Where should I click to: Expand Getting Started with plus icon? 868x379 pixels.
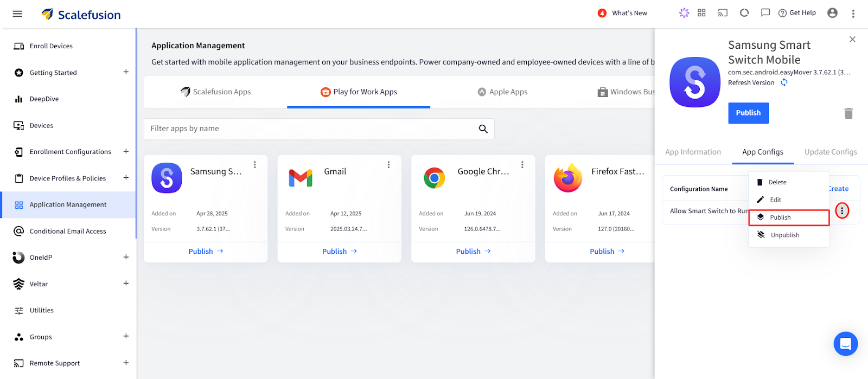[126, 72]
